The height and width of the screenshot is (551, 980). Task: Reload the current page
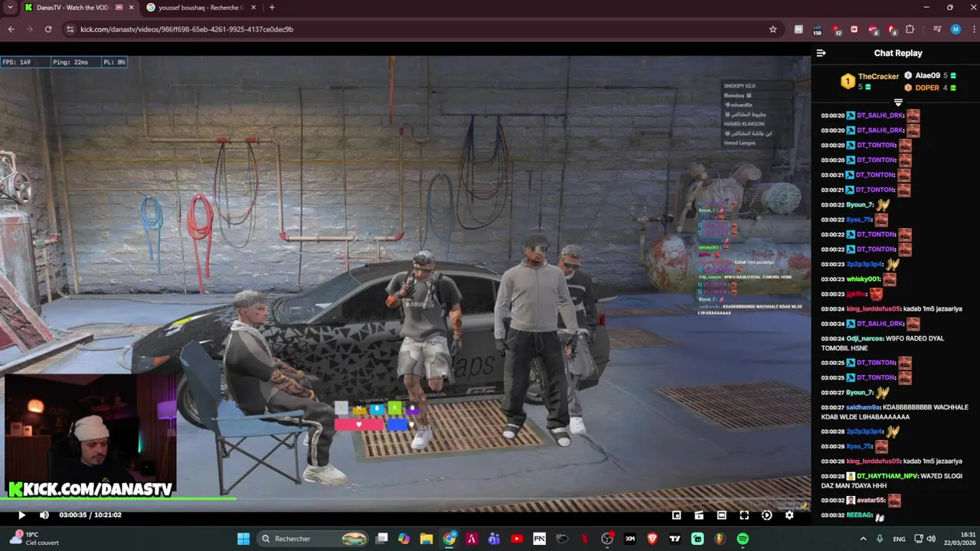(47, 29)
